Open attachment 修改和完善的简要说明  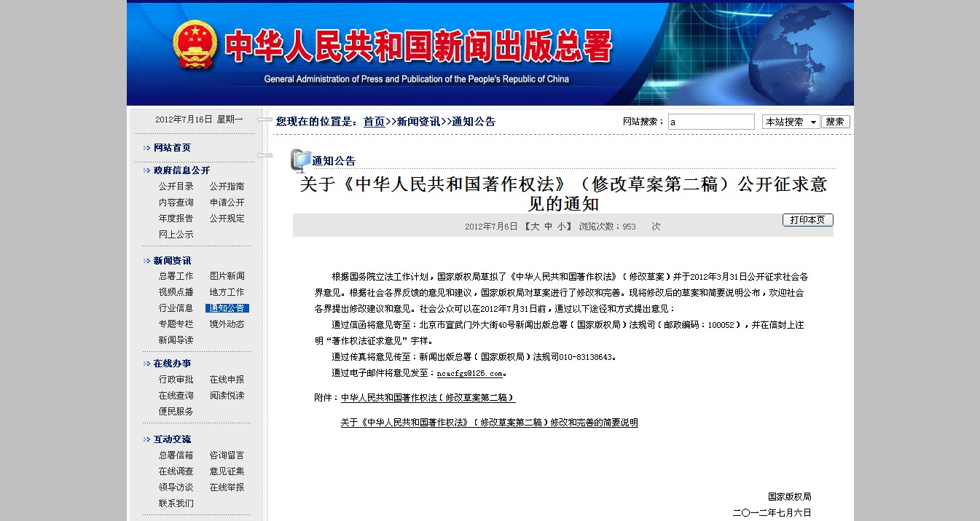(489, 423)
